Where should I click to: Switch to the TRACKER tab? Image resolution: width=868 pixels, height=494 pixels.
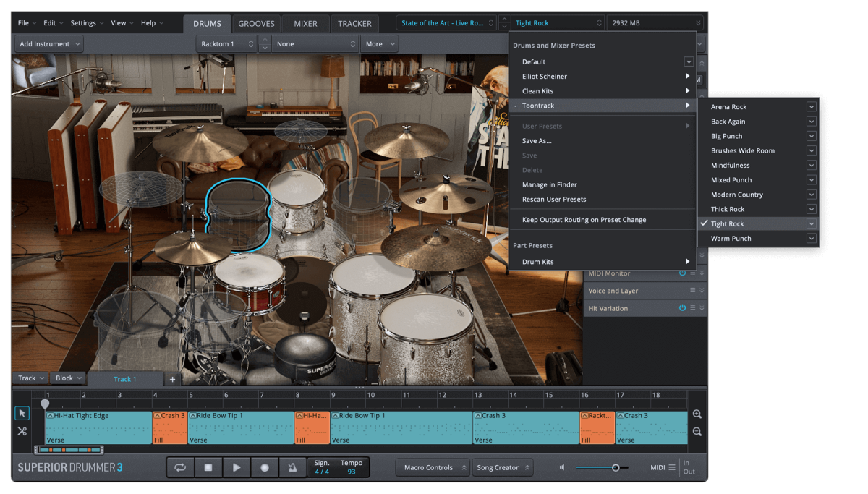click(x=354, y=24)
